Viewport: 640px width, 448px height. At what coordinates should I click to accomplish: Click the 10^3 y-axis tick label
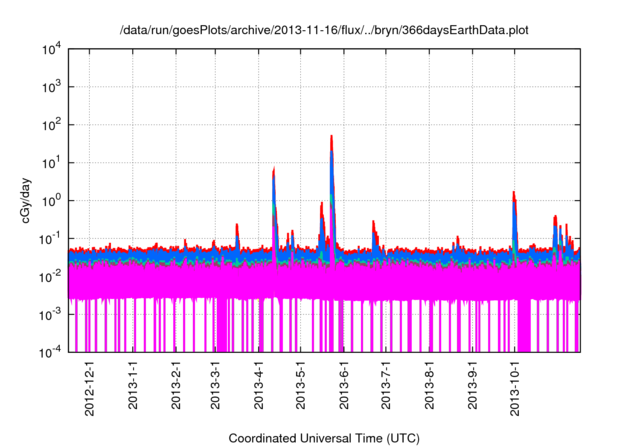point(52,87)
